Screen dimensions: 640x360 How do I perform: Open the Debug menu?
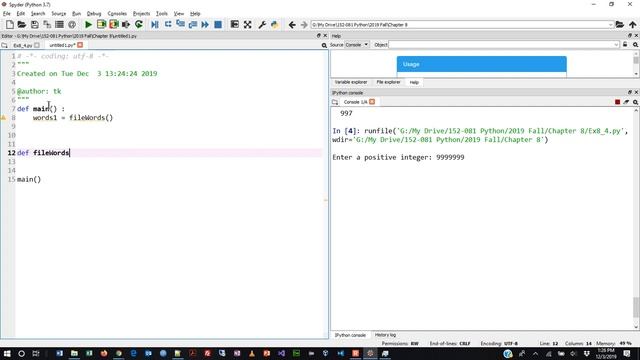(94, 13)
